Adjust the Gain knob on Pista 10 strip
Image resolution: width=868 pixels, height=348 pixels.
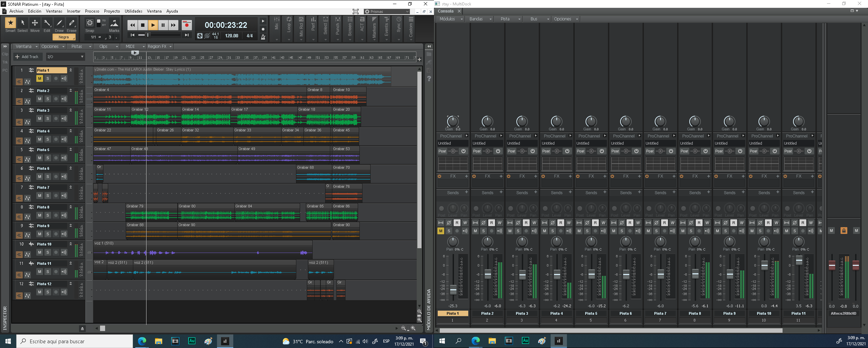pos(764,121)
